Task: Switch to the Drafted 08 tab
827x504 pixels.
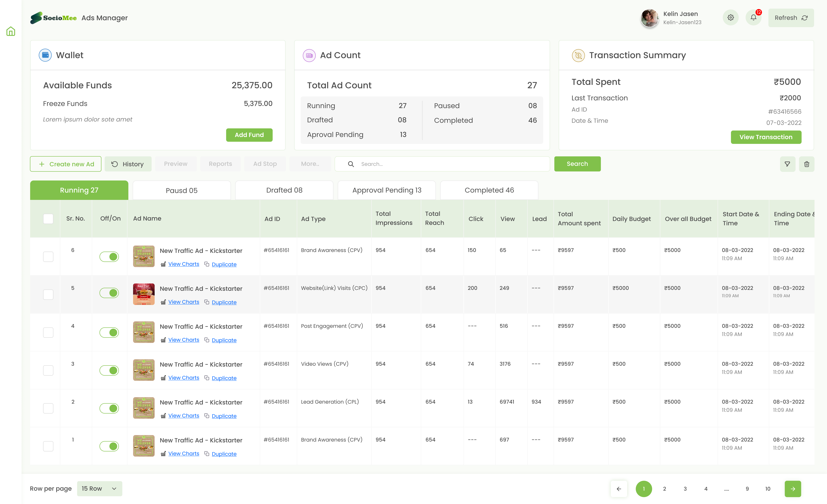Action: (x=284, y=190)
